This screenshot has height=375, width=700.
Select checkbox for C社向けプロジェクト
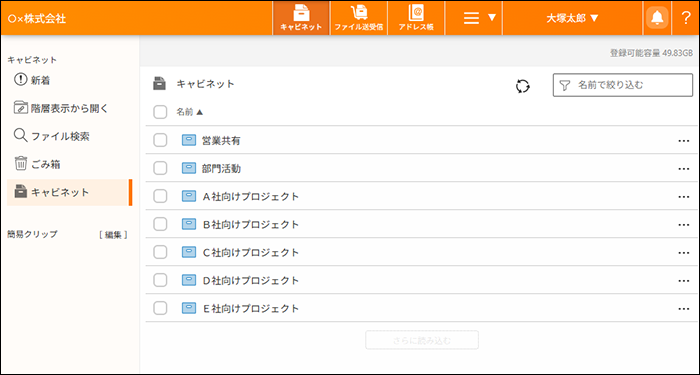point(160,252)
